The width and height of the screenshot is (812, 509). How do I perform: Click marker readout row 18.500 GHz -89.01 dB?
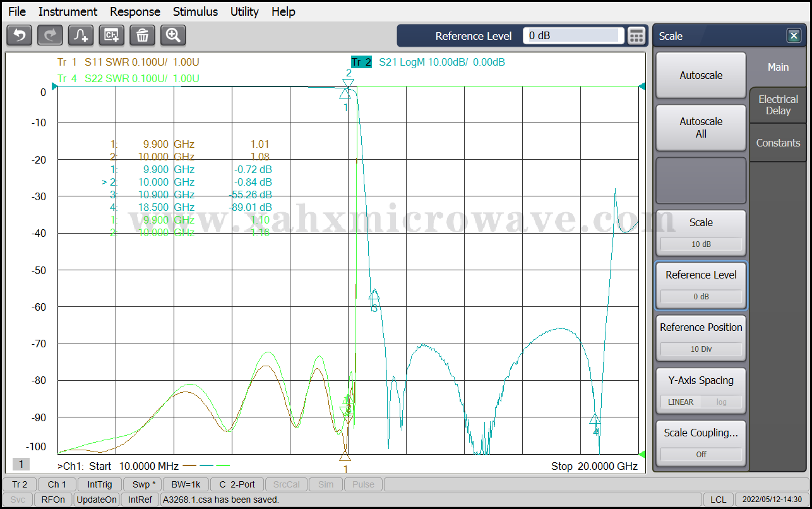click(x=191, y=207)
